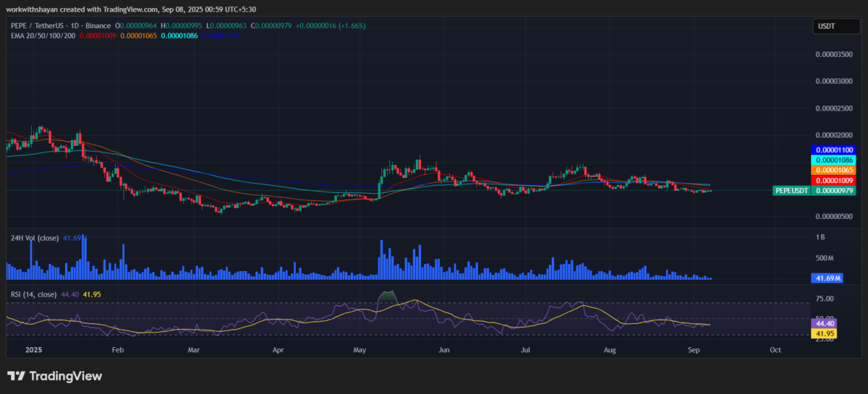Click the 0.00000500 price axis label

pos(834,216)
